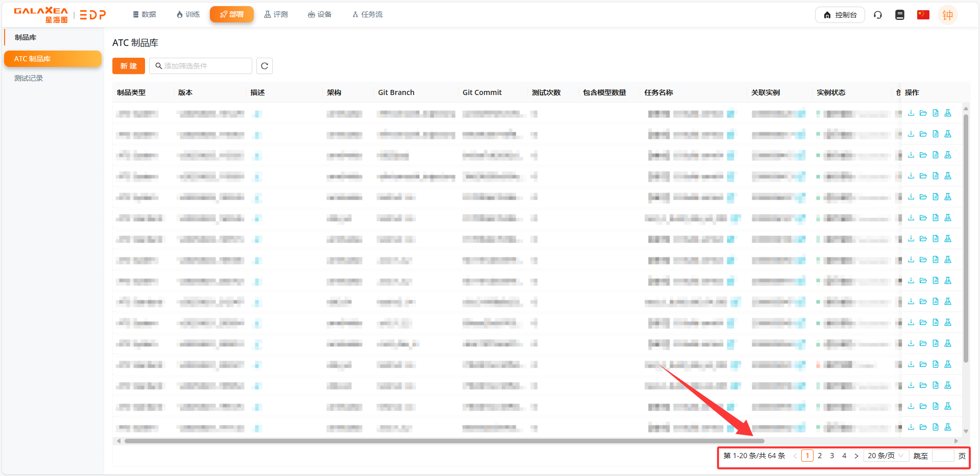Viewport: 980px width, 476px height.
Task: Click the refresh button beside the filter box
Action: point(264,66)
